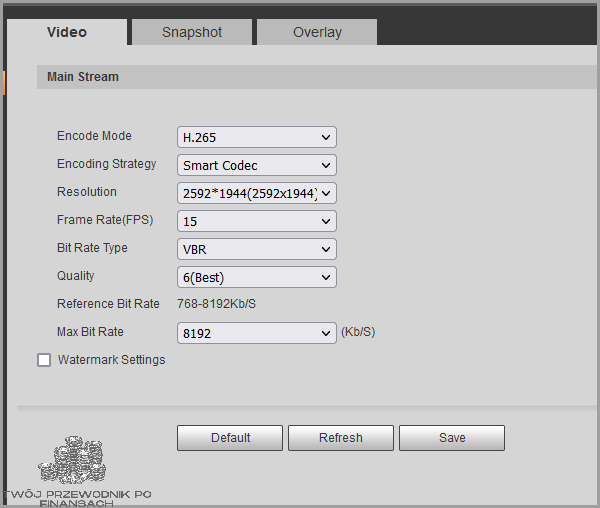Click the Main Stream section header
Image resolution: width=600 pixels, height=508 pixels.
tap(83, 77)
